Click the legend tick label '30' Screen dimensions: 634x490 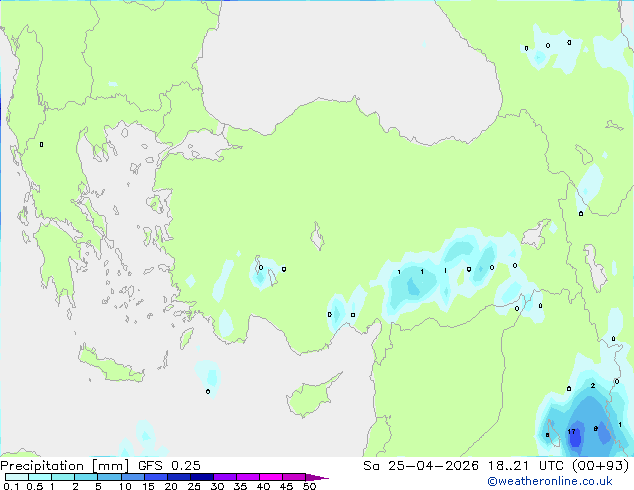tap(217, 486)
